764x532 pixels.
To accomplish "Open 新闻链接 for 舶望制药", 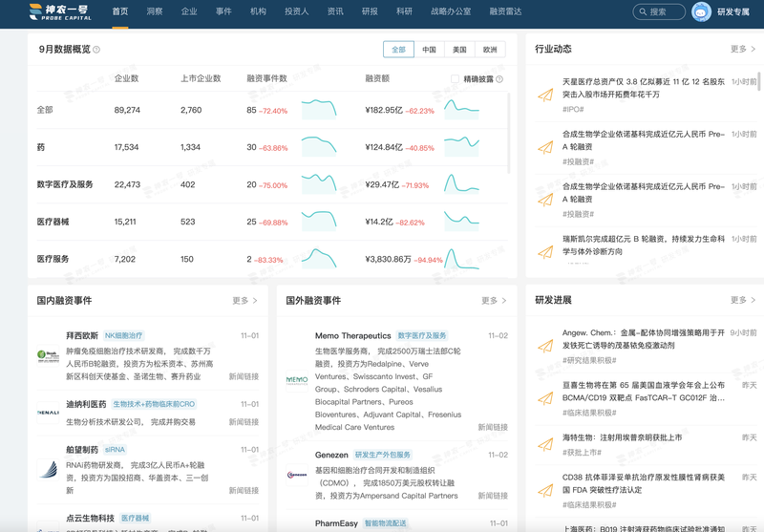I will click(244, 491).
